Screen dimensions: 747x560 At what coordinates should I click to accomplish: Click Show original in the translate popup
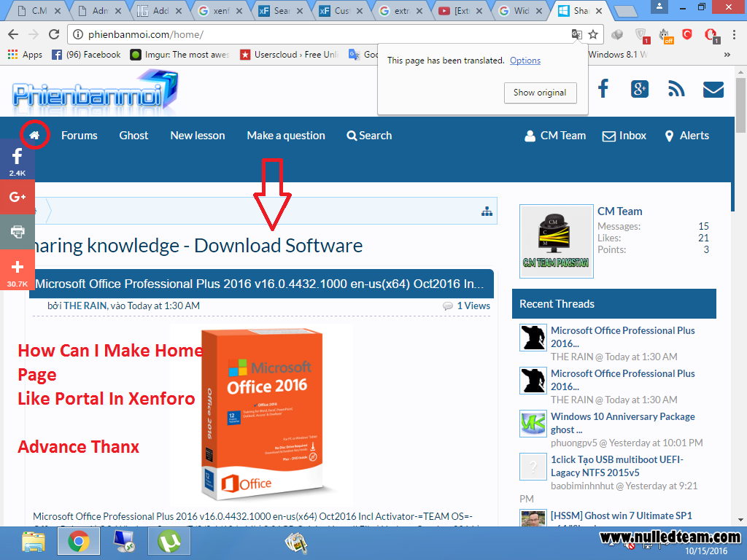click(x=541, y=93)
